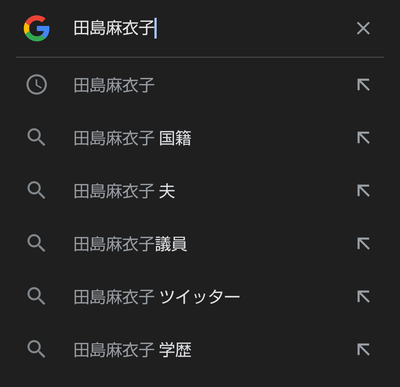Fill arrow beside 田島麻衣子 国籍
The width and height of the screenshot is (400, 387).
tap(363, 138)
